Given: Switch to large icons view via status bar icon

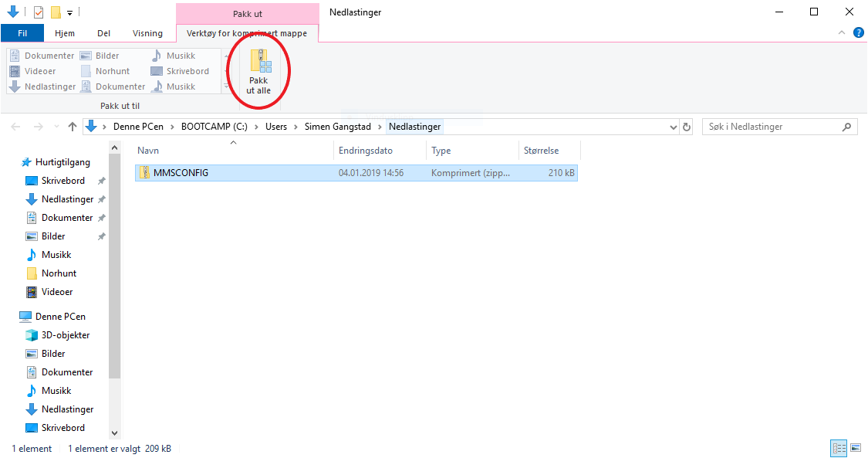Looking at the screenshot, I should tap(856, 448).
